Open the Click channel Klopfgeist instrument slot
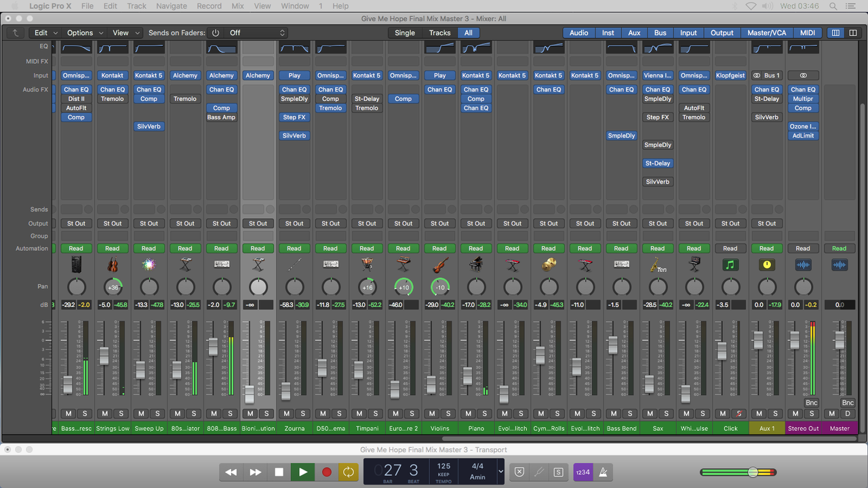This screenshot has width=868, height=488. [730, 75]
